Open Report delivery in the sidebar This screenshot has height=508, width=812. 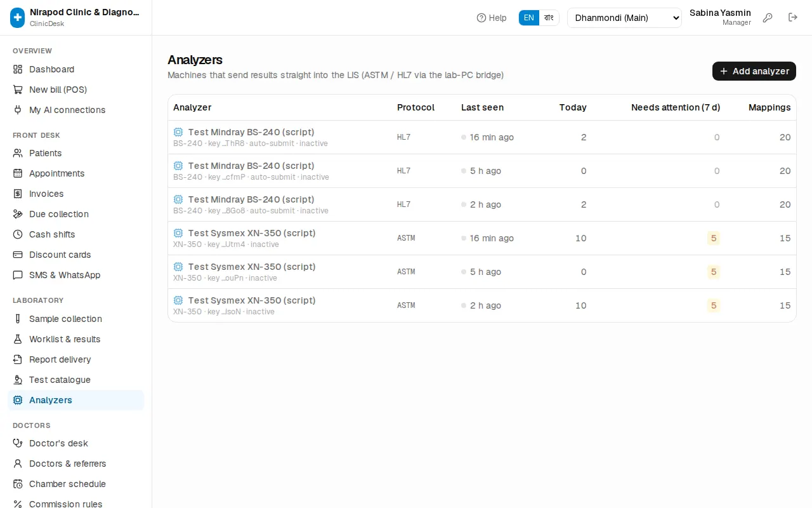click(76, 359)
